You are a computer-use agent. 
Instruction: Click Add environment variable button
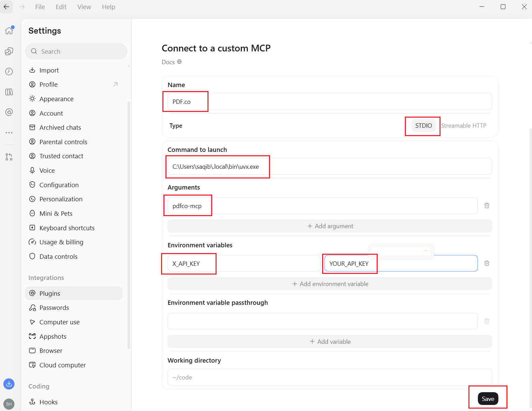[330, 284]
